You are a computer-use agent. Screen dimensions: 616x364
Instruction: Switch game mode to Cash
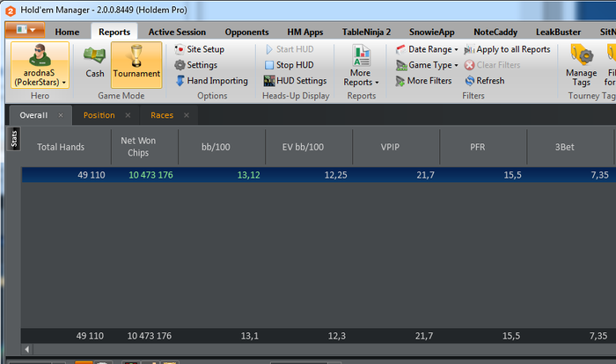point(95,62)
